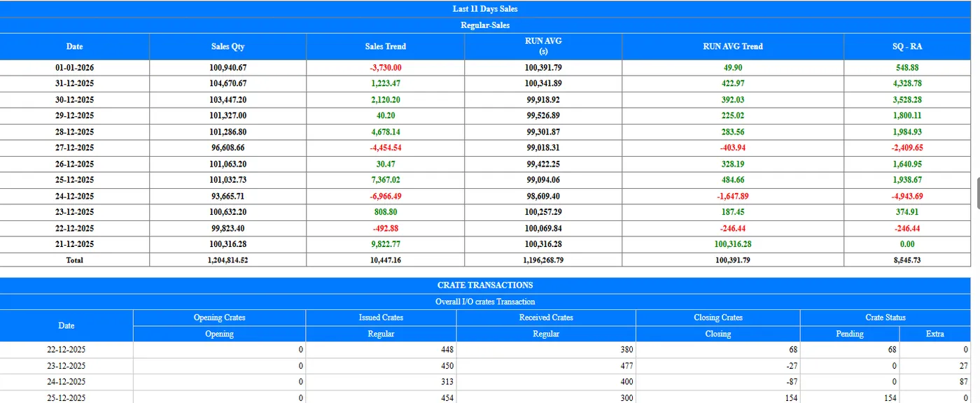Select the SQ - RA value 4,328.78

tap(907, 84)
